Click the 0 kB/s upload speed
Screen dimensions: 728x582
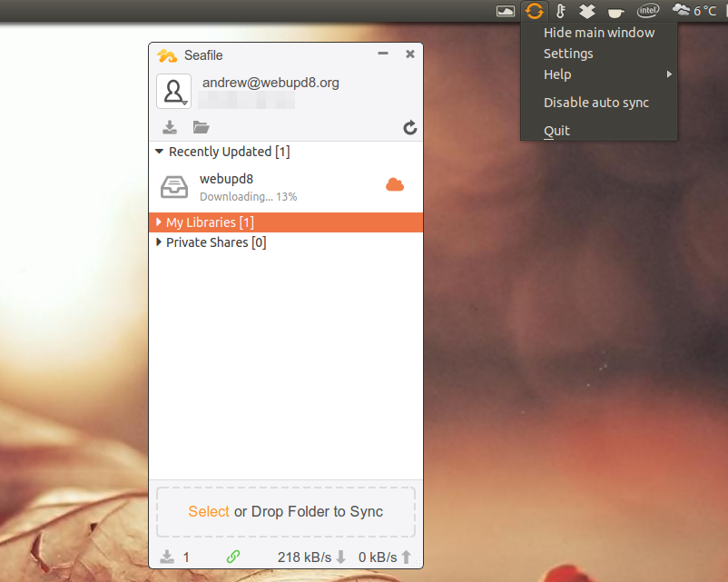(x=378, y=557)
